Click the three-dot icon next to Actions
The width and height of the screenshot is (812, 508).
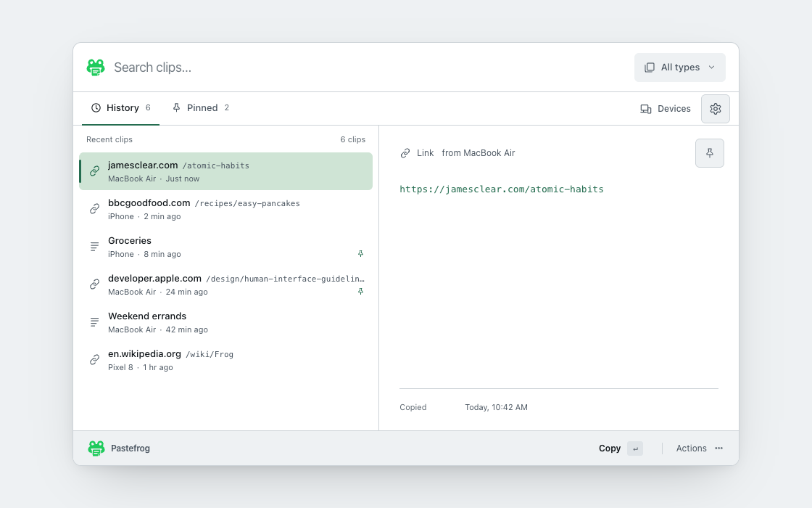[718, 448]
